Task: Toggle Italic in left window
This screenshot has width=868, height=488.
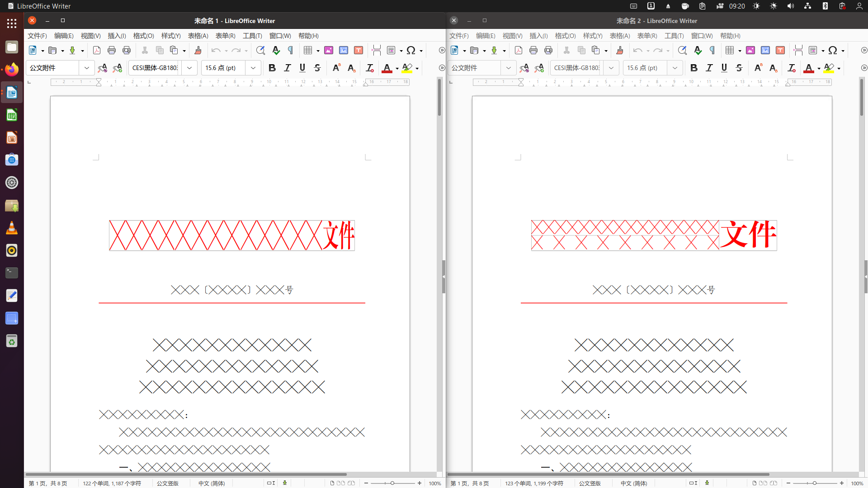Action: (288, 68)
